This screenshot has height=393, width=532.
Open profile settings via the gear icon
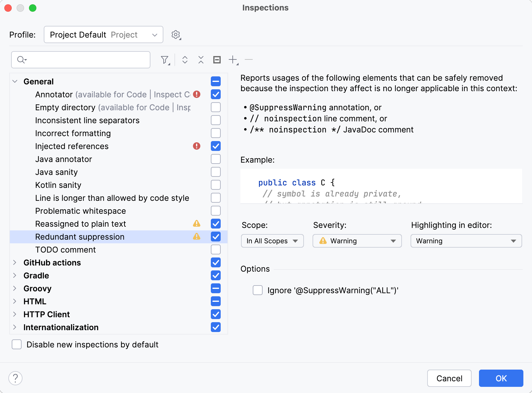pos(176,34)
